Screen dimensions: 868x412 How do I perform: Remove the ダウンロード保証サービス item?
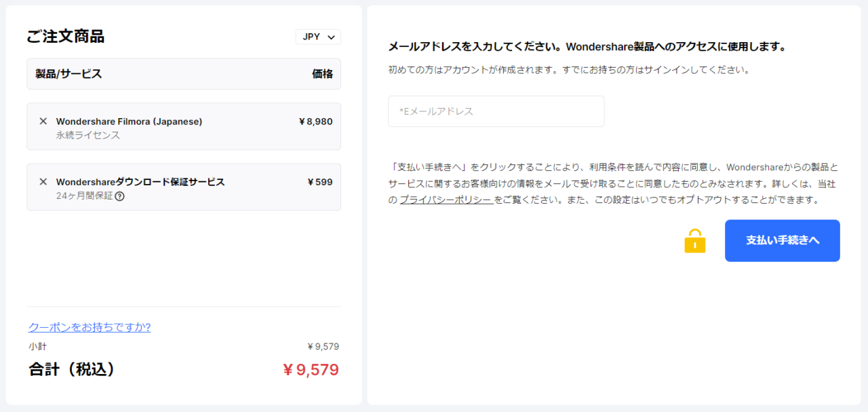pyautogui.click(x=43, y=182)
